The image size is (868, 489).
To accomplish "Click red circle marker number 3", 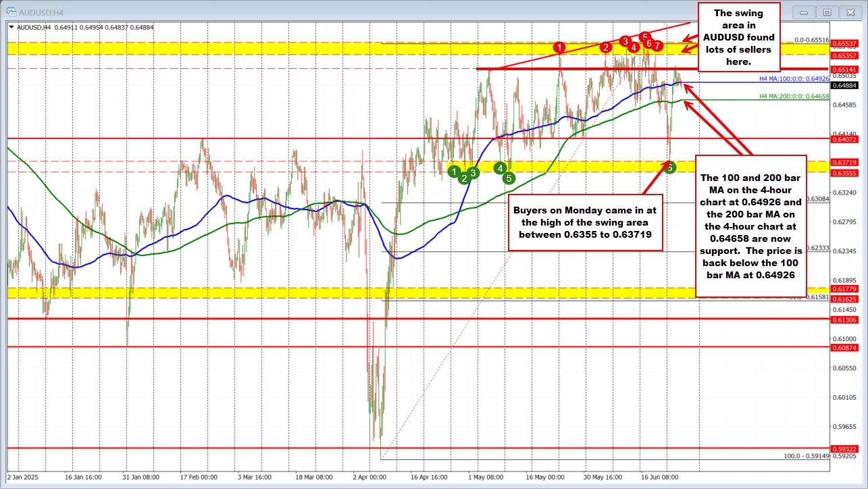I will point(626,41).
